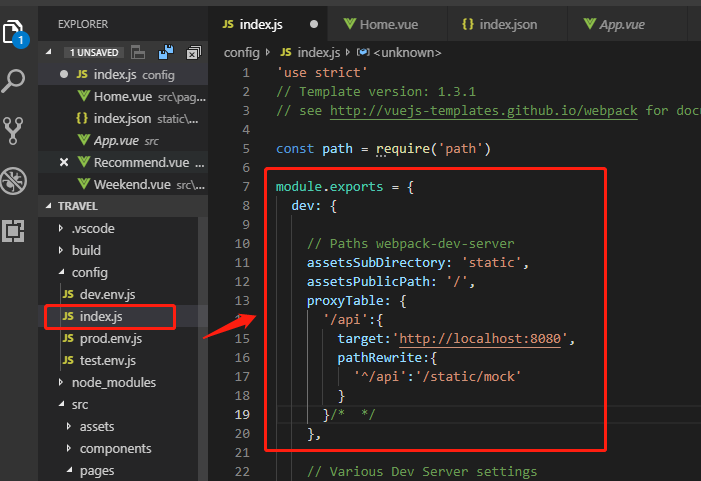The width and height of the screenshot is (701, 481).
Task: Follow the http://localhost:8080 link
Action: (480, 338)
